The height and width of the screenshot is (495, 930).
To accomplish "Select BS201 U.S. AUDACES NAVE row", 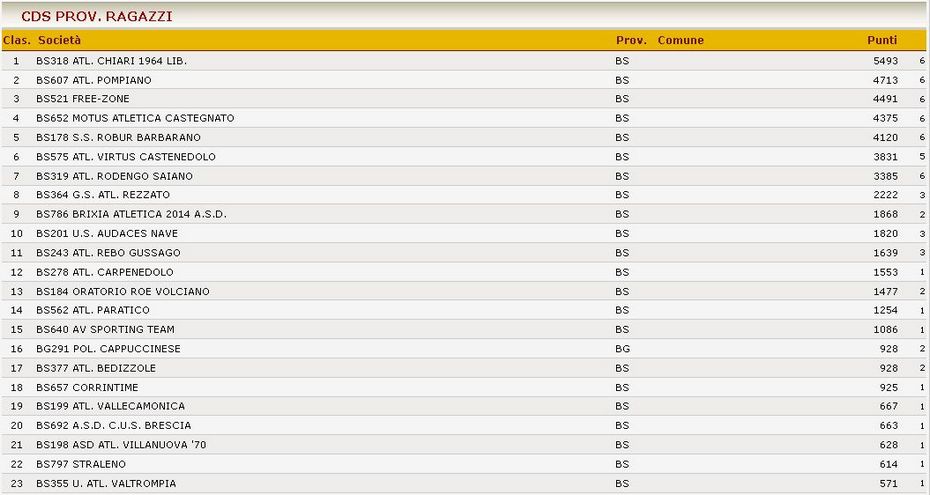I will pyautogui.click(x=465, y=234).
